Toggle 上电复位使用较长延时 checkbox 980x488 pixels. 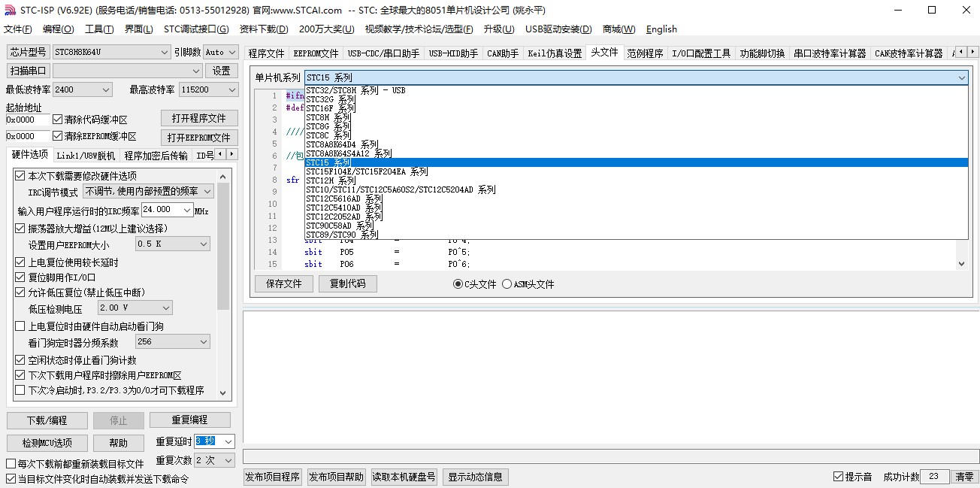[x=20, y=262]
